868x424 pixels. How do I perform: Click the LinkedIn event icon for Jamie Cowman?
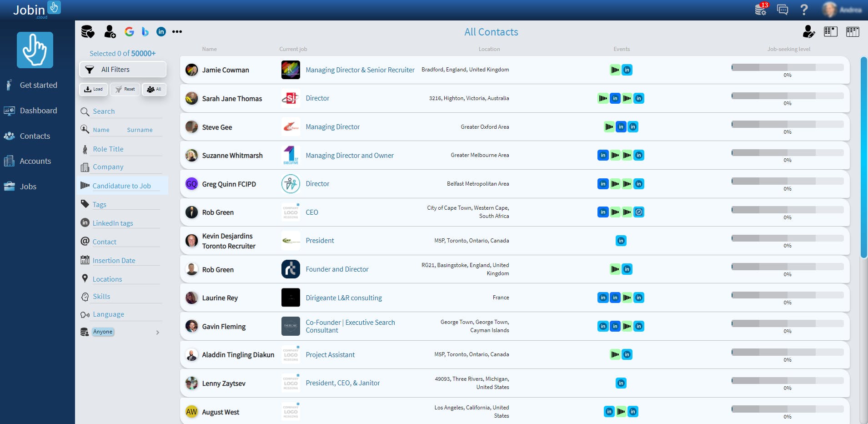(x=627, y=70)
